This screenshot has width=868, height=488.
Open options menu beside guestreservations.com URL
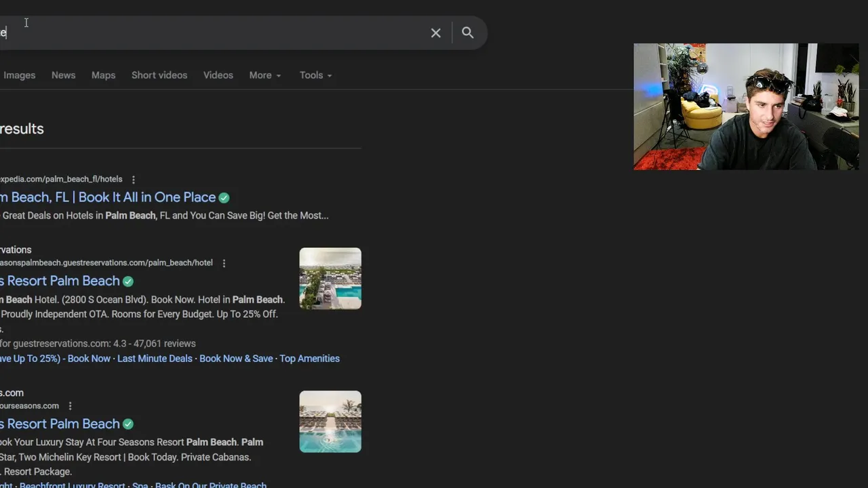pyautogui.click(x=224, y=263)
